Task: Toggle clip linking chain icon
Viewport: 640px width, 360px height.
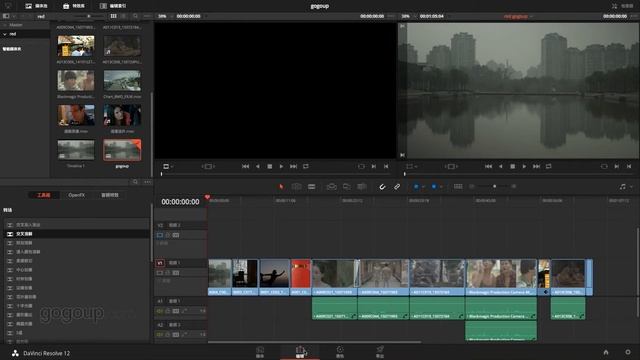Action: [397, 187]
